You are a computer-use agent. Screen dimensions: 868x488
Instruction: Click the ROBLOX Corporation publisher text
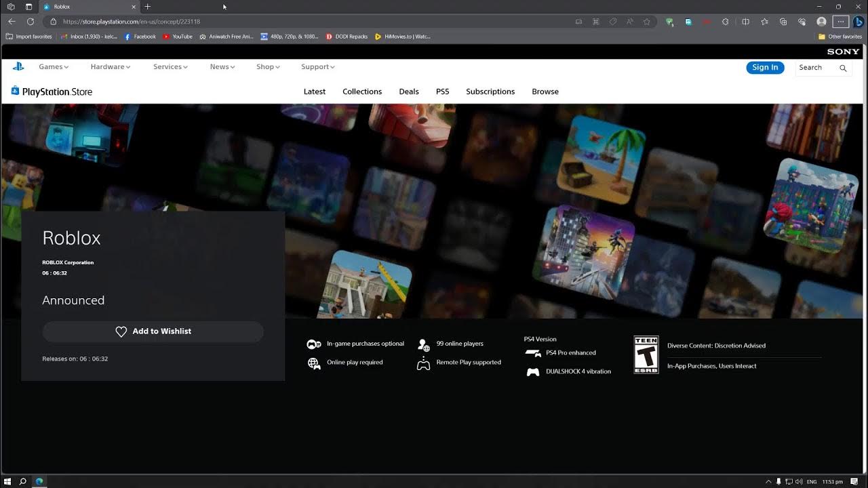pyautogui.click(x=68, y=262)
